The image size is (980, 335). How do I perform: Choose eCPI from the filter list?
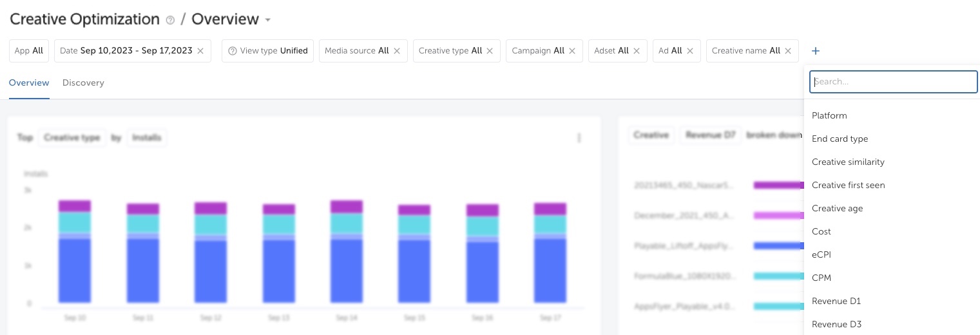pyautogui.click(x=821, y=255)
